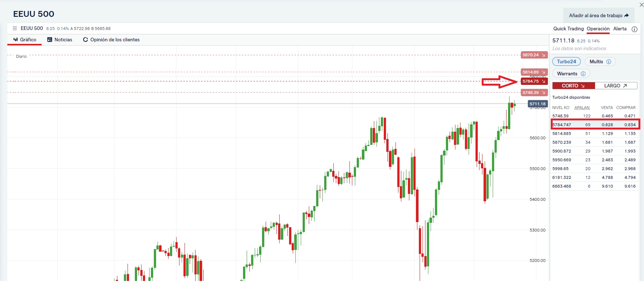
Task: Click the refresh icon beside Opinión de los clientes
Action: pyautogui.click(x=85, y=40)
